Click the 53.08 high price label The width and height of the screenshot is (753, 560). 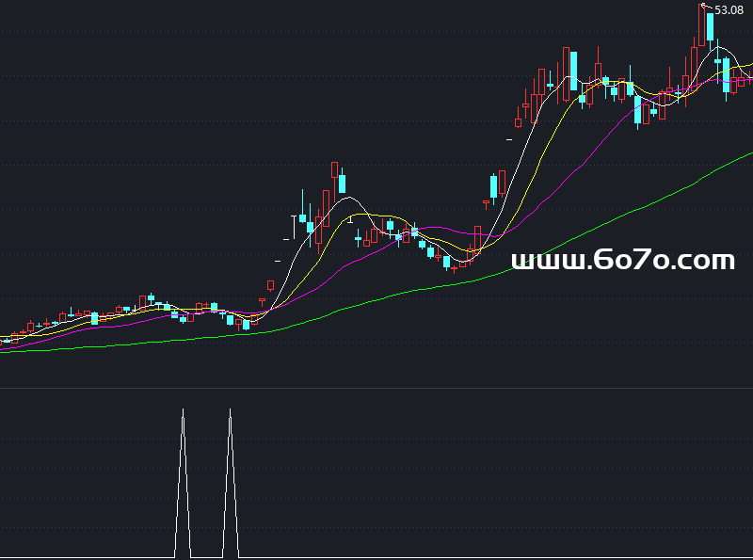[729, 10]
